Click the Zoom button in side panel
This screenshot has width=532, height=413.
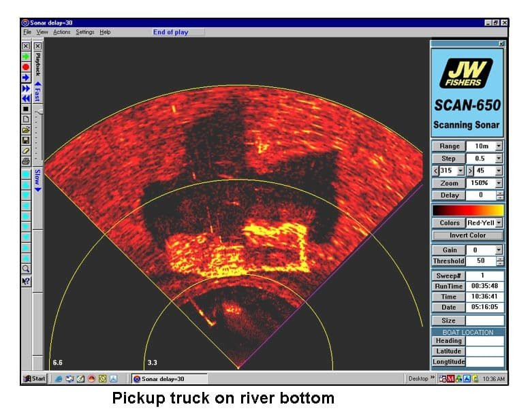(449, 183)
